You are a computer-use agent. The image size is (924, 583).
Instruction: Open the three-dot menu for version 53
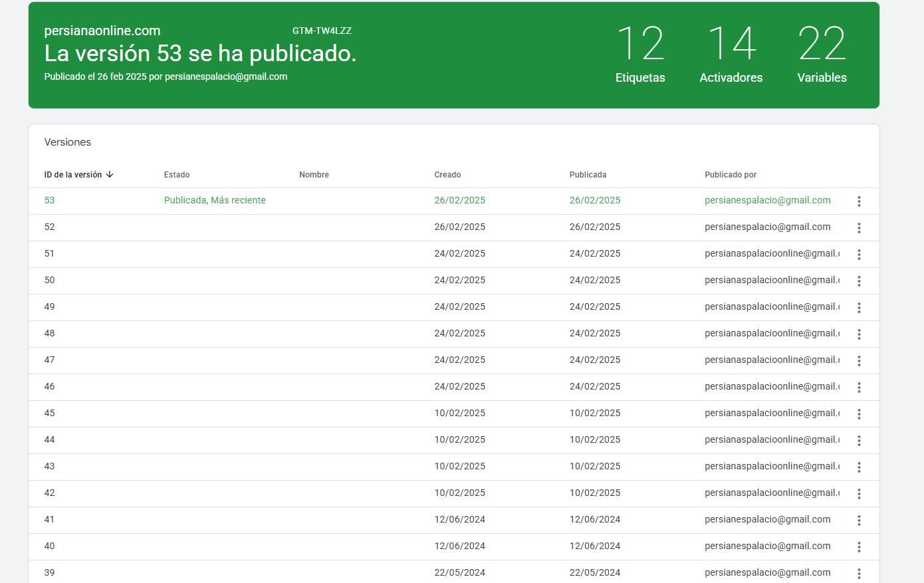[859, 201]
